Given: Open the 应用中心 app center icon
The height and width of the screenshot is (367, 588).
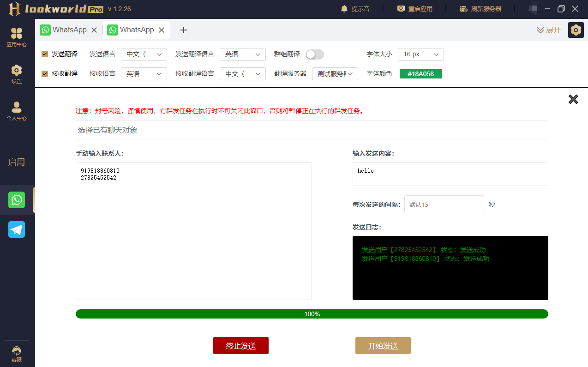Looking at the screenshot, I should pyautogui.click(x=17, y=34).
